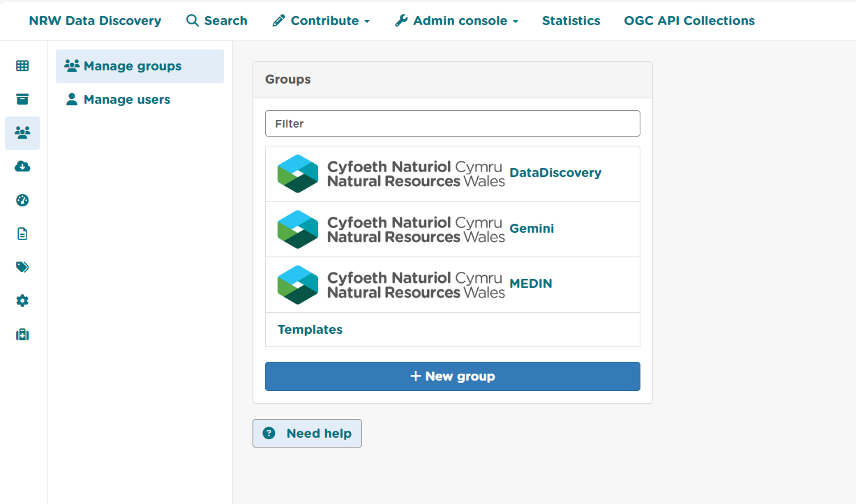
Task: Click the logo of the Gemini group
Action: [x=391, y=229]
